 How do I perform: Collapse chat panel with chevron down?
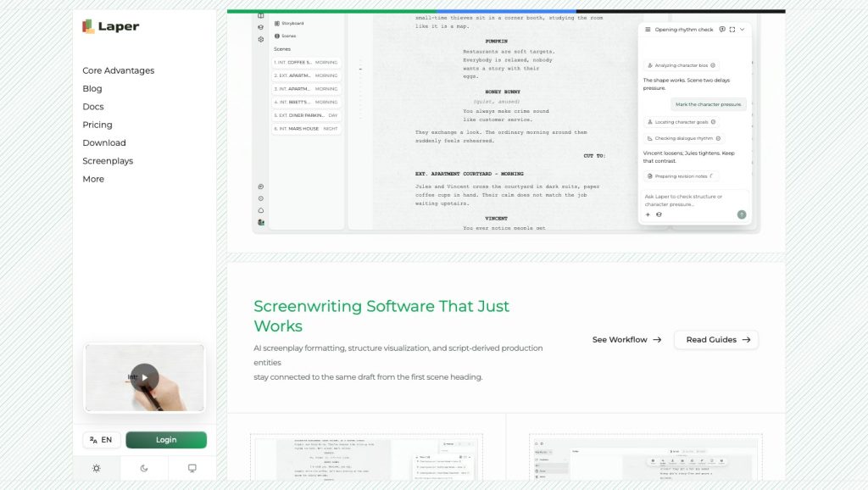click(743, 30)
